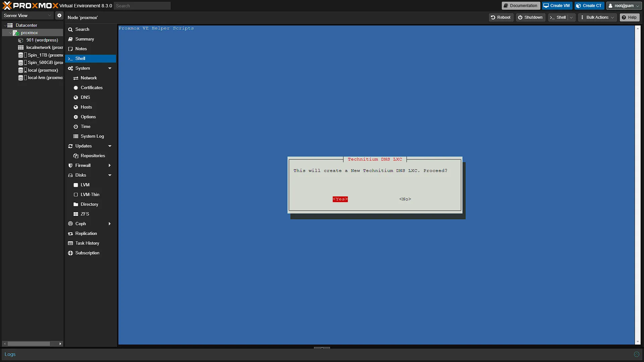Image resolution: width=644 pixels, height=362 pixels.
Task: Collapse the System section arrow
Action: pos(110,68)
